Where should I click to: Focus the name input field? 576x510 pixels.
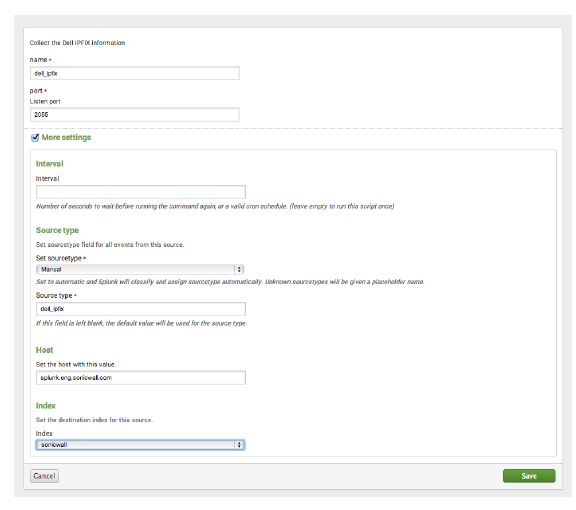135,73
